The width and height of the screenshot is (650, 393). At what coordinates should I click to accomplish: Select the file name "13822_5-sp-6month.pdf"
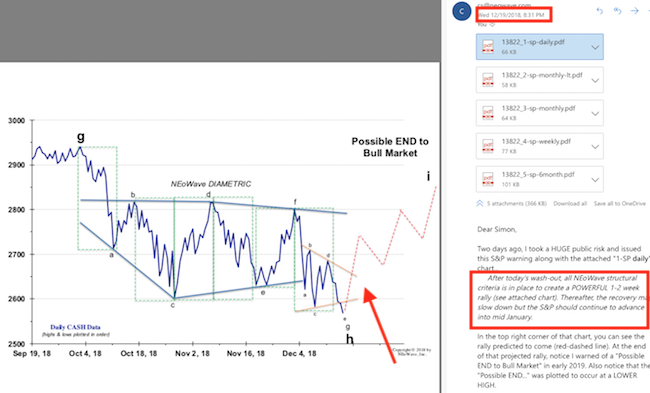coord(538,175)
